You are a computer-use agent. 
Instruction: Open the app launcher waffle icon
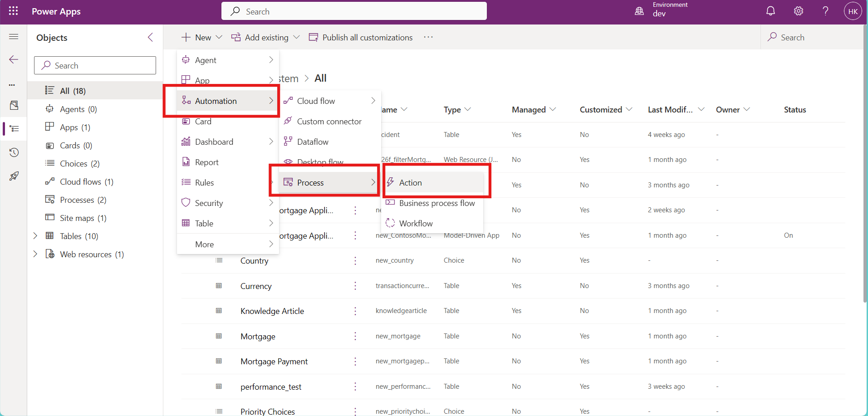13,11
